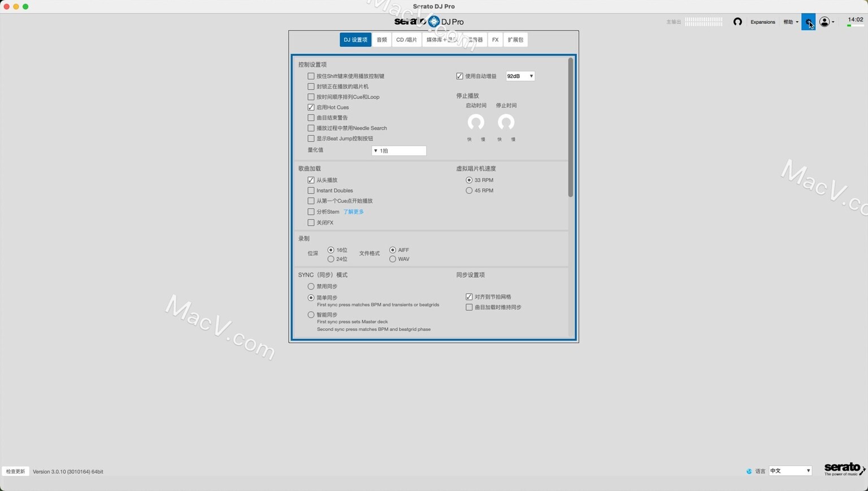
Task: Toggle 从第一个Cue点开始播放 checkbox
Action: [311, 201]
